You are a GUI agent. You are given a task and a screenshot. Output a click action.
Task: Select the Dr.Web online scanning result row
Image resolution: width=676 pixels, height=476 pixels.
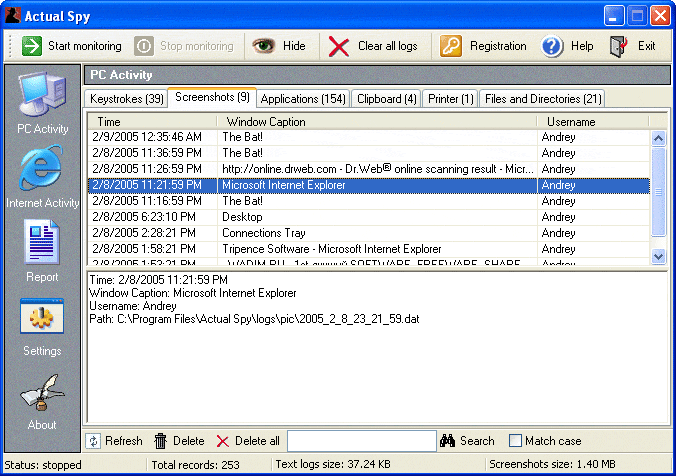[x=369, y=169]
